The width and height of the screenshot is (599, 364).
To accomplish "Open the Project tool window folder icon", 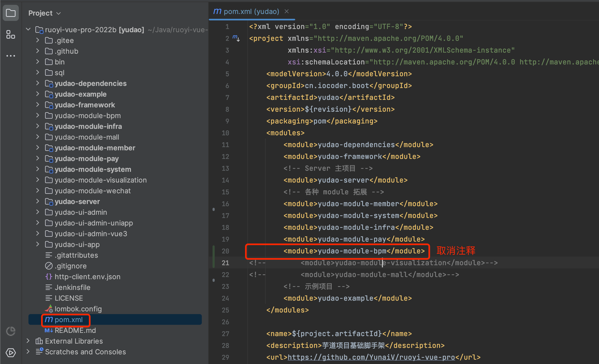I will tap(11, 13).
